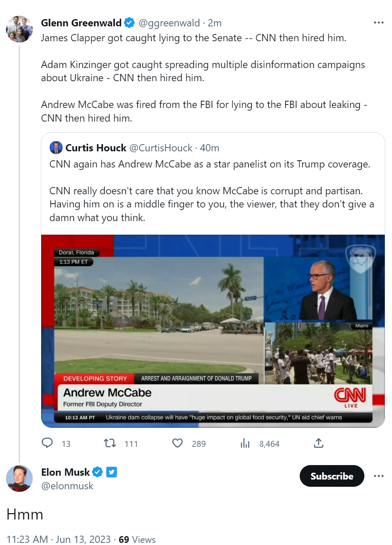Click the Twitter affiliation badge beside Elon Musk
Screen dimensions: 392x545
pyautogui.click(x=111, y=472)
